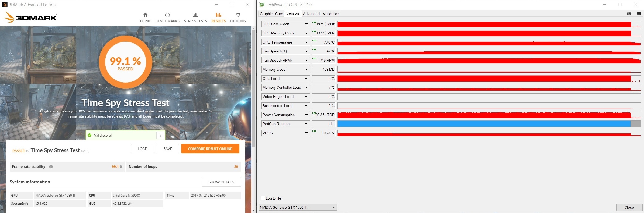The width and height of the screenshot is (644, 213).
Task: Go to Stress Tests in 3DMark
Action: [195, 18]
